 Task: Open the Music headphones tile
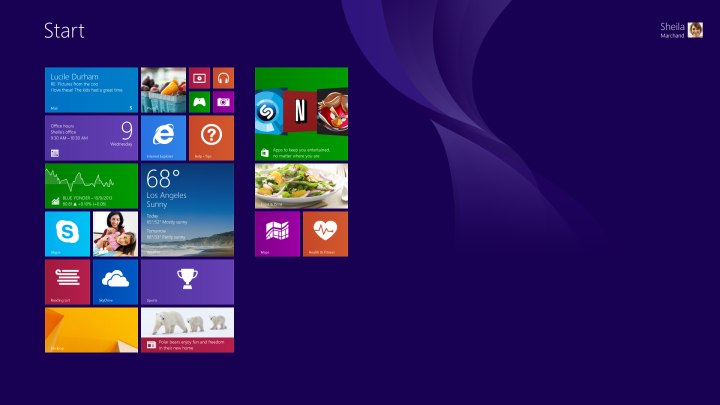(x=223, y=78)
